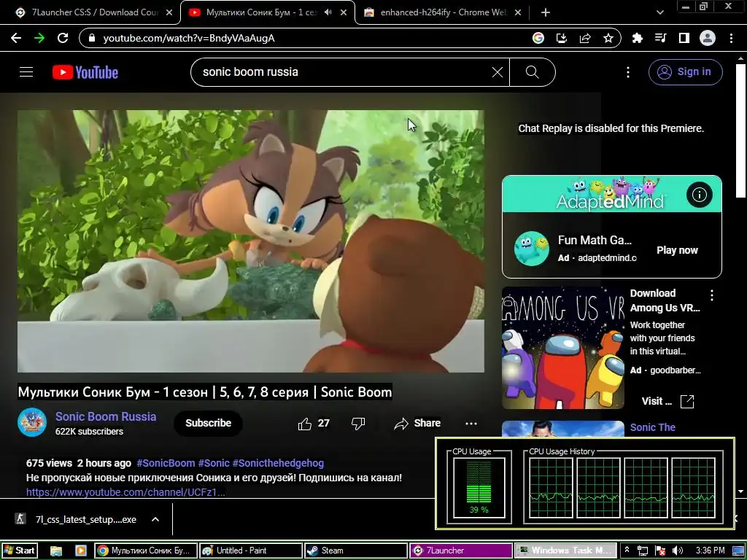This screenshot has width=747, height=560.
Task: Open Chrome three-dot menu
Action: pyautogui.click(x=731, y=38)
